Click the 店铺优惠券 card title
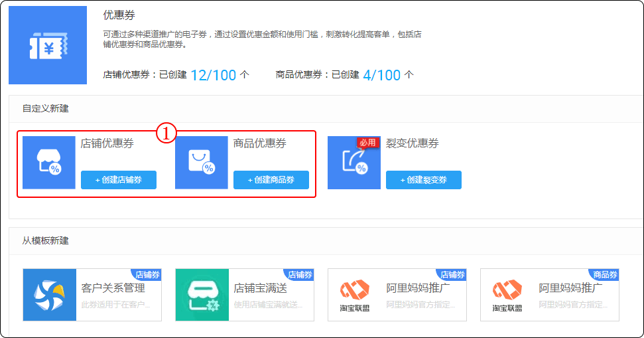644x338 pixels. tap(107, 143)
